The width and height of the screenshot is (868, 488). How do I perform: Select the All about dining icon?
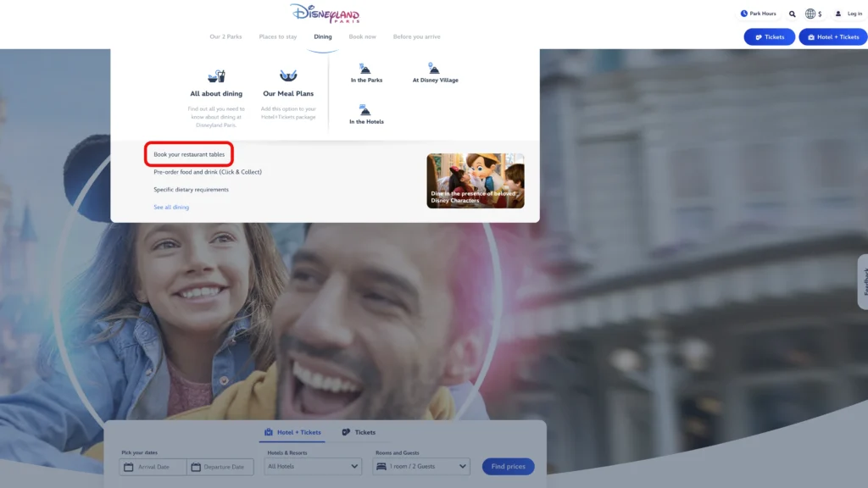(x=216, y=76)
